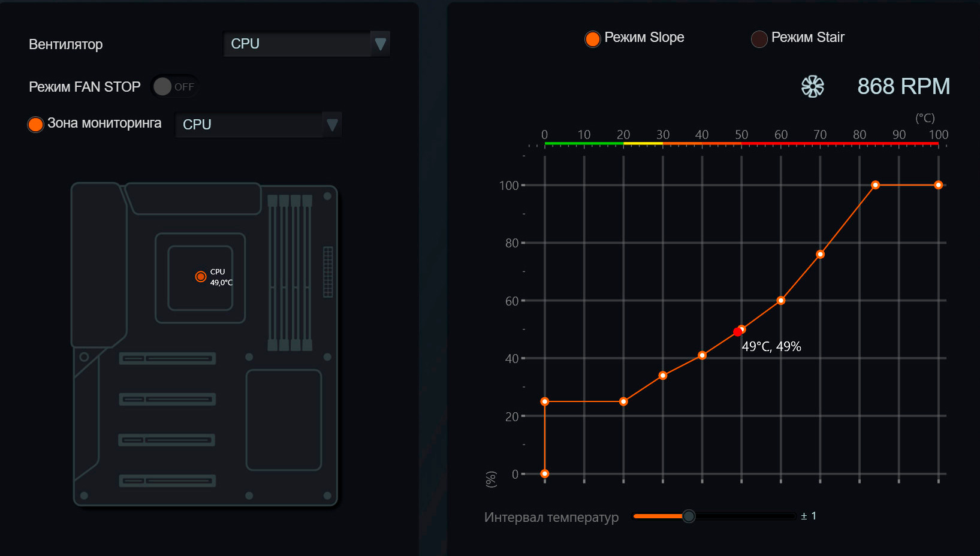
Task: Select the curve point at 0°C, 0%
Action: [x=544, y=474]
